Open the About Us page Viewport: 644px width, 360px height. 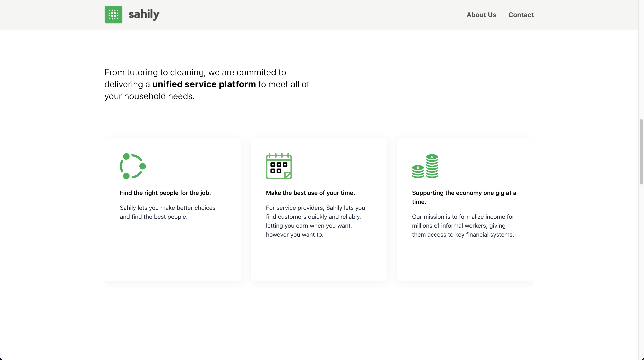[481, 15]
